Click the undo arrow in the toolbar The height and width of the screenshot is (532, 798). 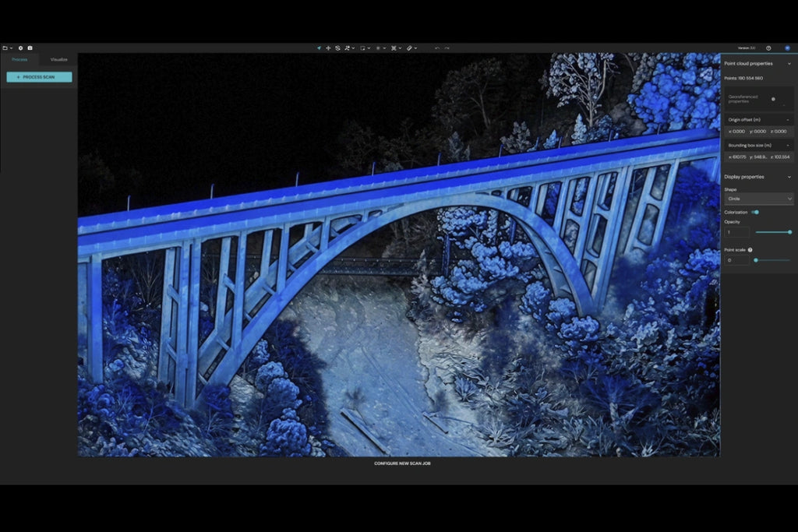pos(437,48)
